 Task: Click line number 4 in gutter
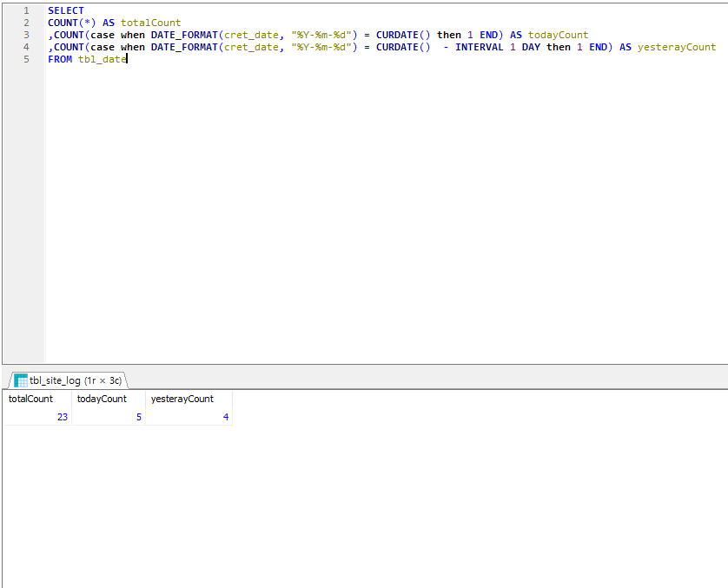[x=26, y=47]
